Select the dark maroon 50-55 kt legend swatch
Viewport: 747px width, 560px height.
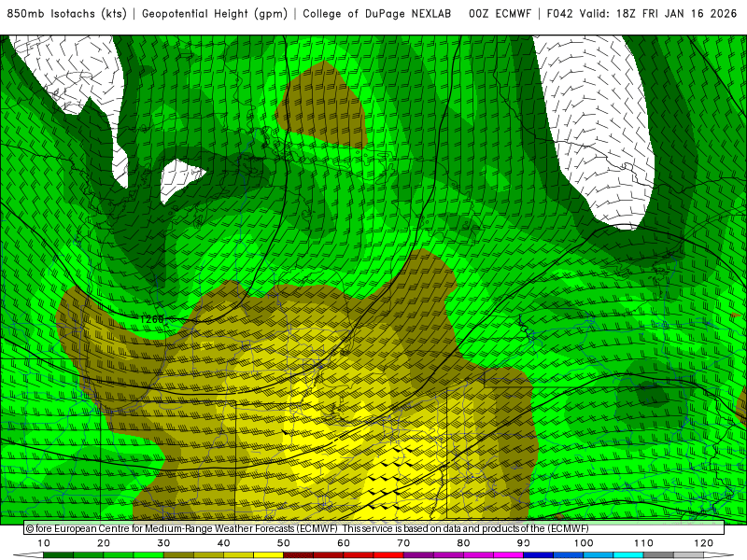pos(298,555)
